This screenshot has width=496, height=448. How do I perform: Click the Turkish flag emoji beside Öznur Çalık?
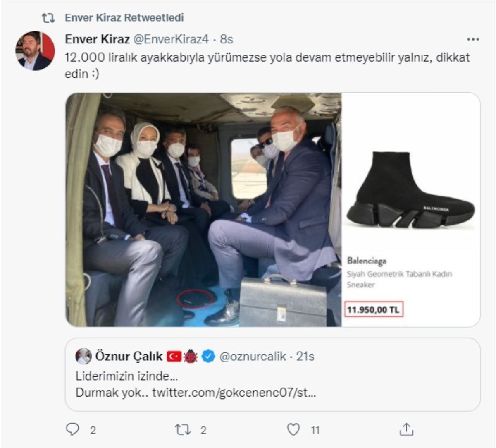(174, 356)
